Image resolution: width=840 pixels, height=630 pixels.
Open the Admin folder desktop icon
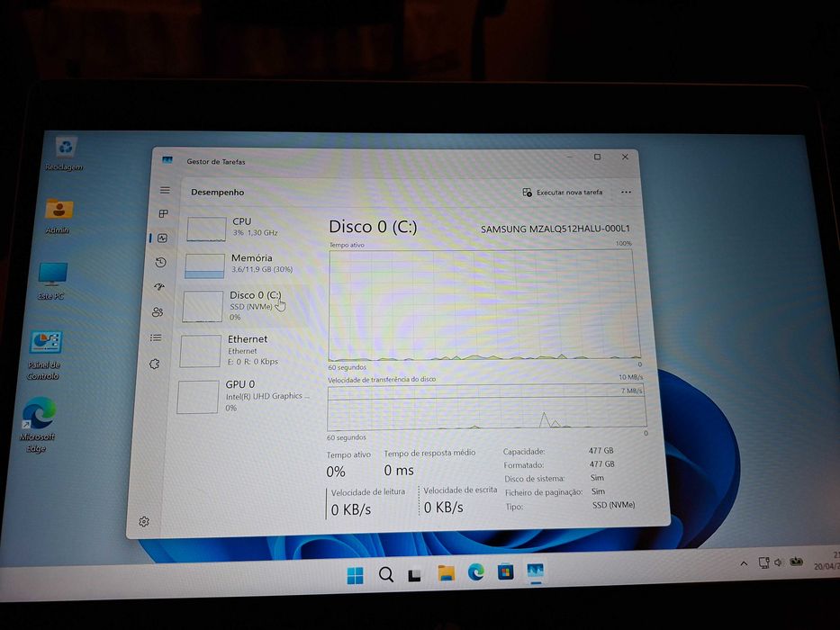point(58,216)
